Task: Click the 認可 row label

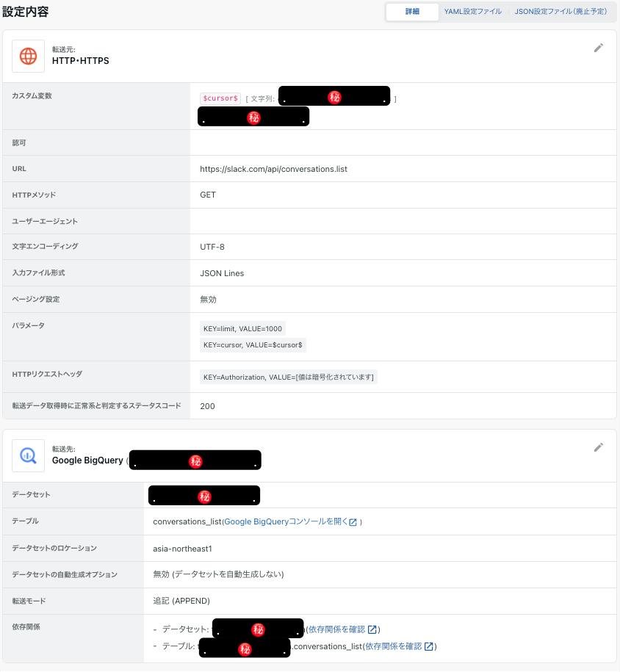Action: pyautogui.click(x=19, y=142)
